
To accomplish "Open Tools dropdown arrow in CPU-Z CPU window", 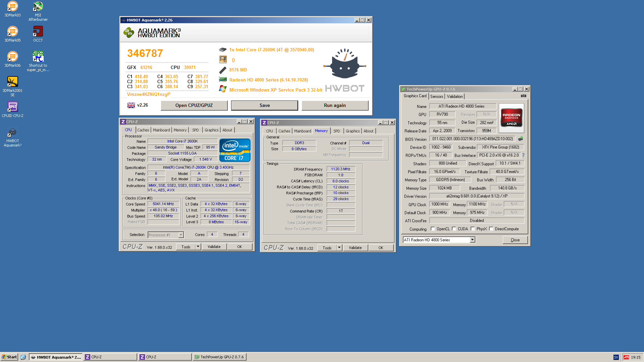I will point(198,247).
